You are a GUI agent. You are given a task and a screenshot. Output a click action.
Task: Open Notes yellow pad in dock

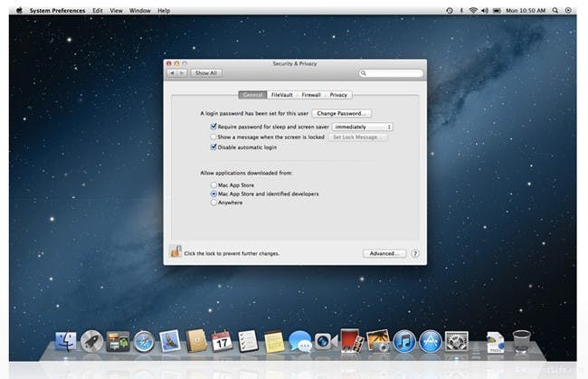[274, 342]
